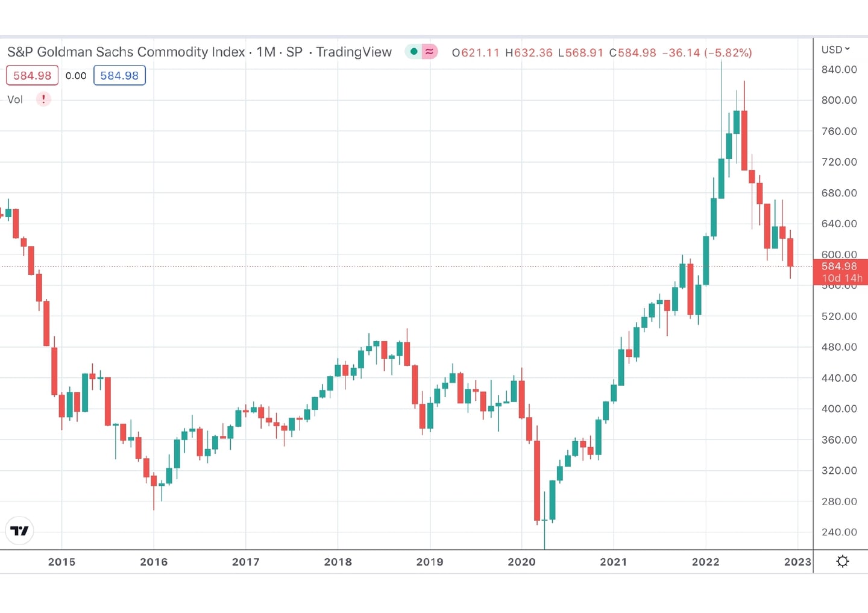This screenshot has height=613, width=868.
Task: Click the countdown timer showing 10d 14h
Action: tap(841, 278)
